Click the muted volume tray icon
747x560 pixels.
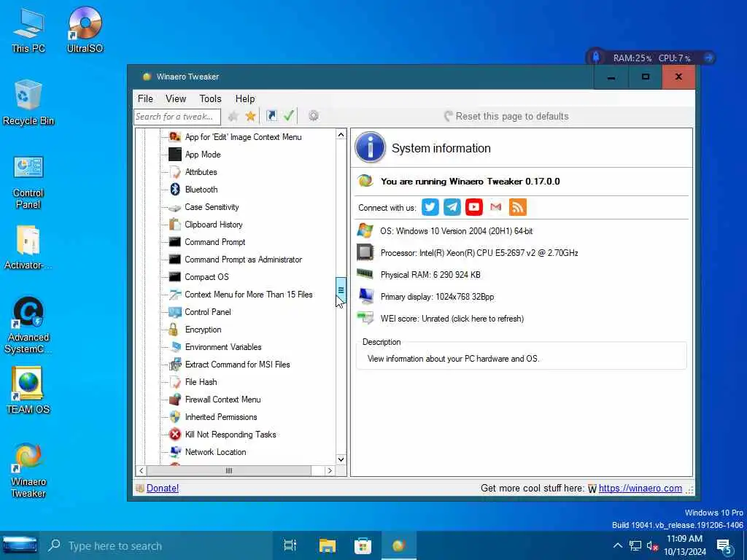652,545
